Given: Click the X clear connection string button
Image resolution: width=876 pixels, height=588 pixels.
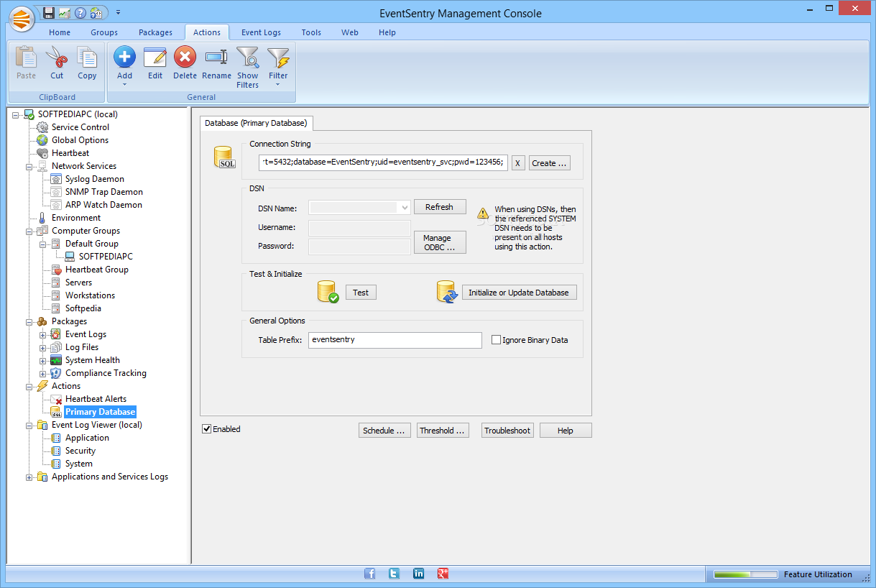Looking at the screenshot, I should click(x=518, y=163).
